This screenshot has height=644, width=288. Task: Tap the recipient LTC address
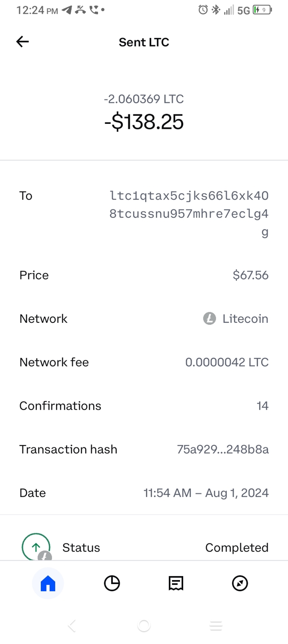pyautogui.click(x=189, y=214)
